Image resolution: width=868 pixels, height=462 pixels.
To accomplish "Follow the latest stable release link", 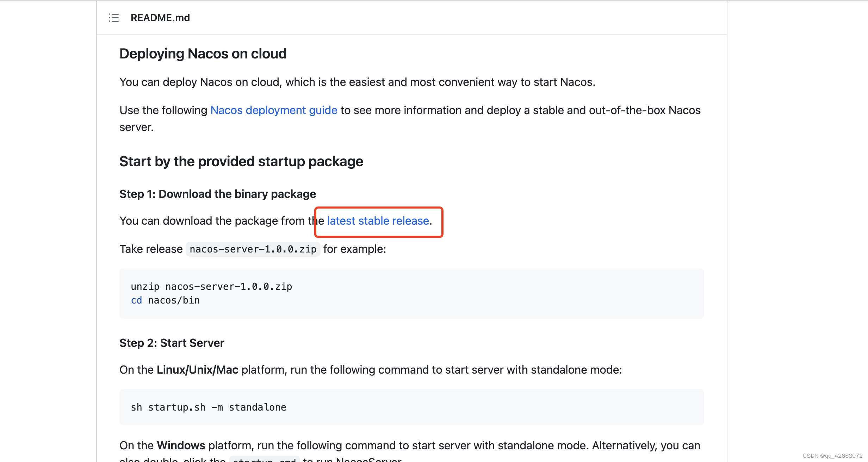I will pyautogui.click(x=378, y=221).
